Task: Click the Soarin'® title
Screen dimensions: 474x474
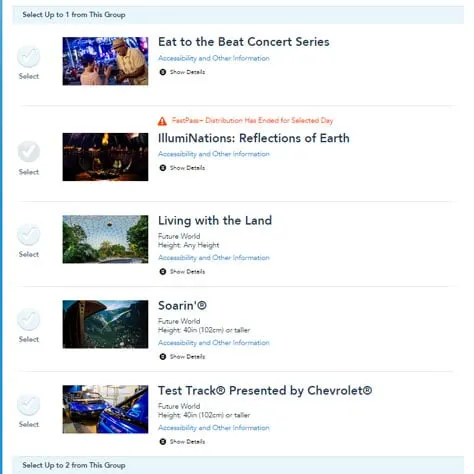Action: 182,305
